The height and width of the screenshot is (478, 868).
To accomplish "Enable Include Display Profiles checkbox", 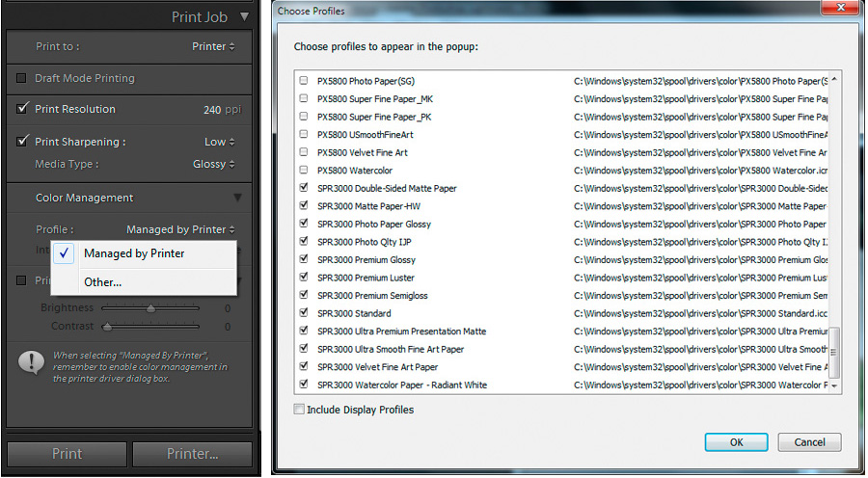I will (299, 410).
